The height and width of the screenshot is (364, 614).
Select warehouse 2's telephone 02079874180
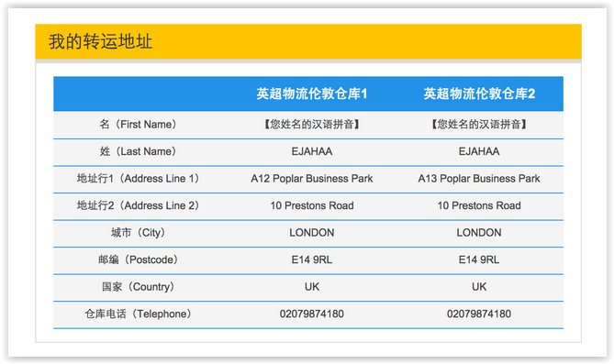[x=479, y=314]
